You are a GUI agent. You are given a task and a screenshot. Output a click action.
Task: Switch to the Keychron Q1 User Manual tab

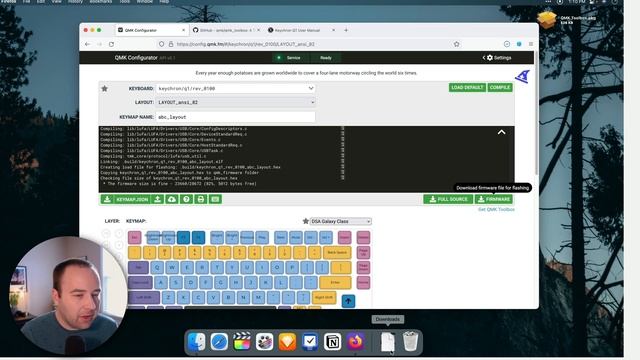pyautogui.click(x=301, y=30)
